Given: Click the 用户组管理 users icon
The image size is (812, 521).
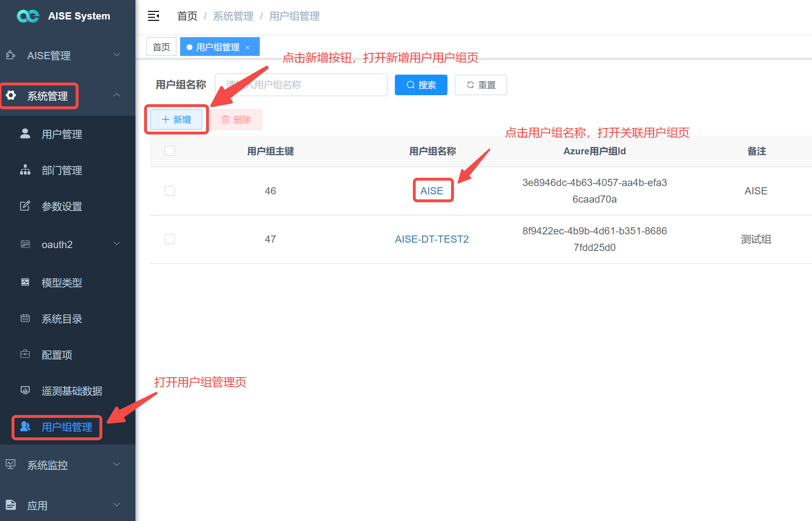Looking at the screenshot, I should (25, 427).
